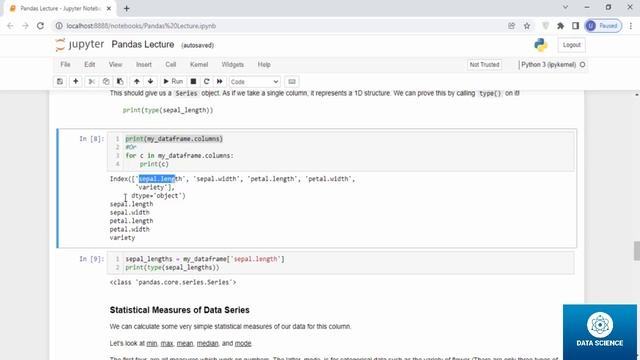Screen dimensions: 640x360
Task: Click the save and checkpoint icon
Action: click(x=60, y=82)
